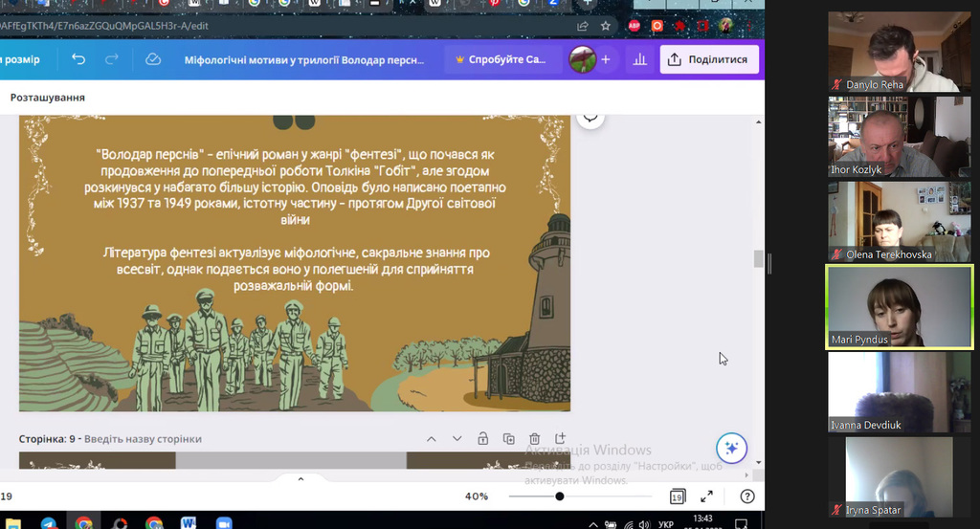980x529 pixels.
Task: Click the redo arrow icon
Action: click(x=111, y=59)
